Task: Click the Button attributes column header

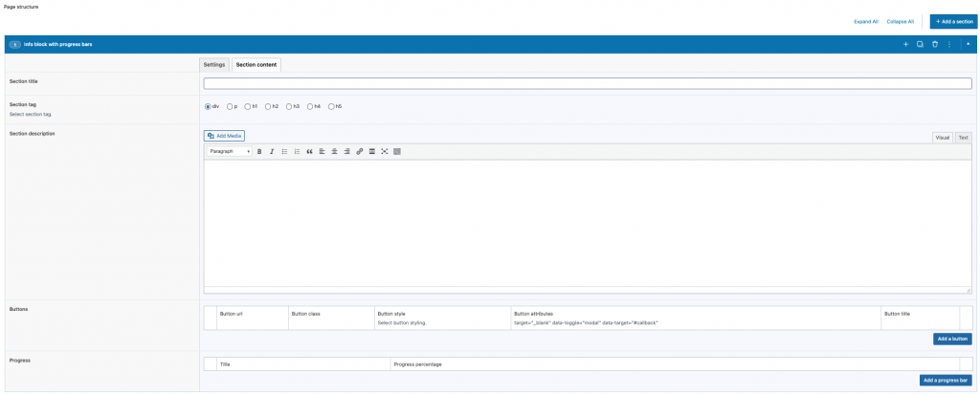Action: (533, 314)
